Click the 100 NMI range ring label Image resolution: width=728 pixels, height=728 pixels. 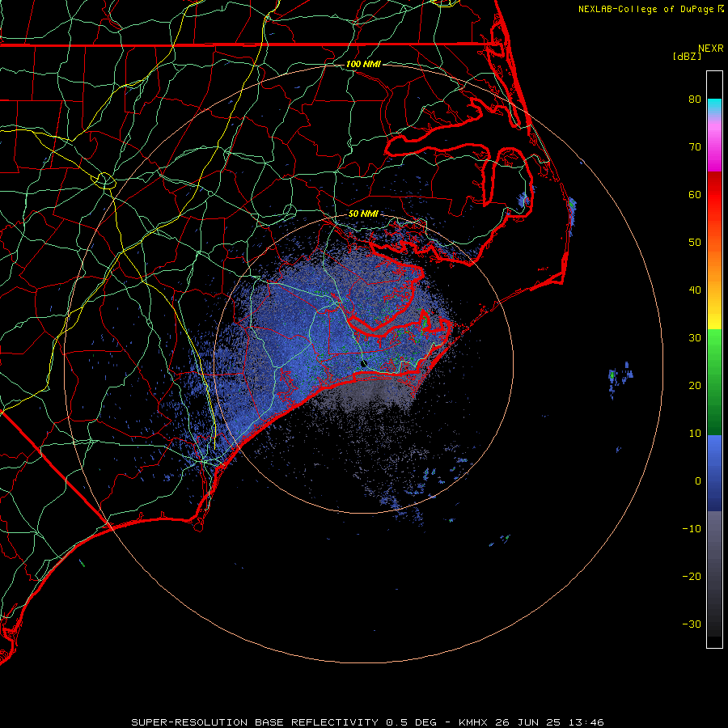click(x=363, y=64)
